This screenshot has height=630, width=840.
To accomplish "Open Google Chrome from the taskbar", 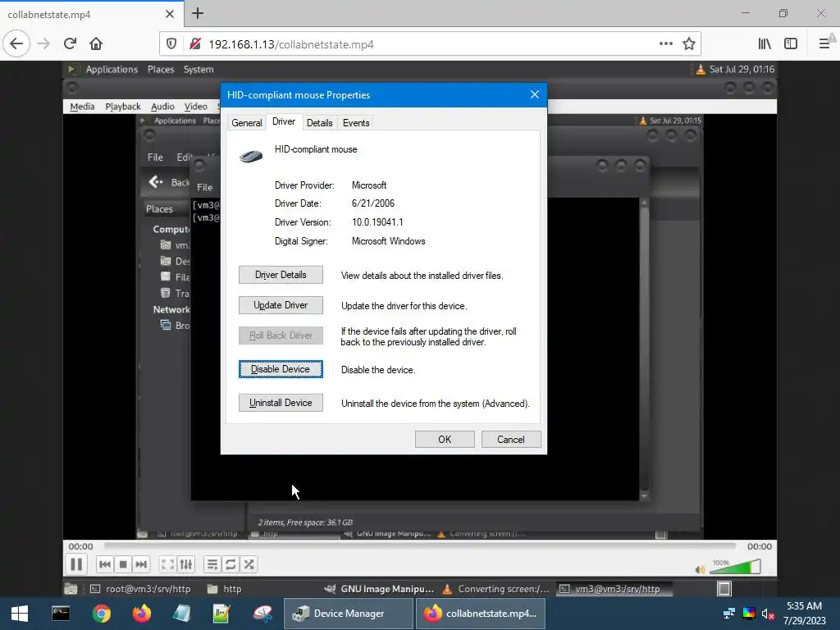I will pos(101,614).
